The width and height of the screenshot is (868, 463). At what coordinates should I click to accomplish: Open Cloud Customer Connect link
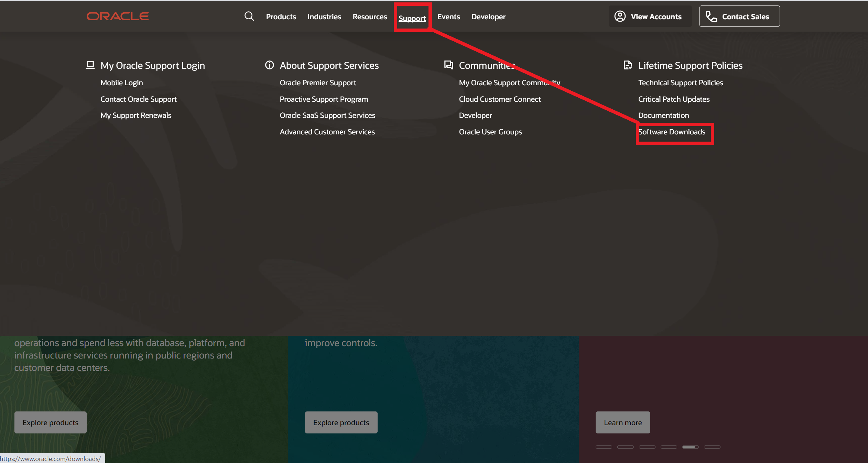tap(500, 99)
